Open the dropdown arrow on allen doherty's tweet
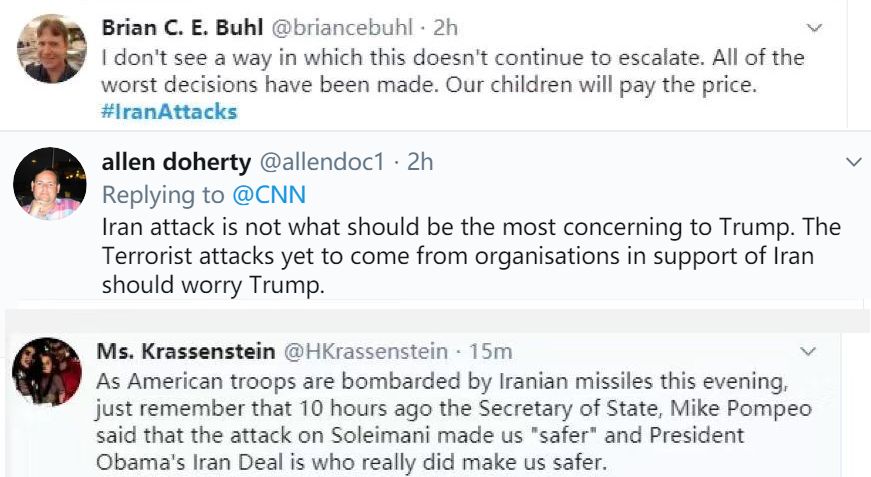Screen dimensions: 871x477 [854, 161]
